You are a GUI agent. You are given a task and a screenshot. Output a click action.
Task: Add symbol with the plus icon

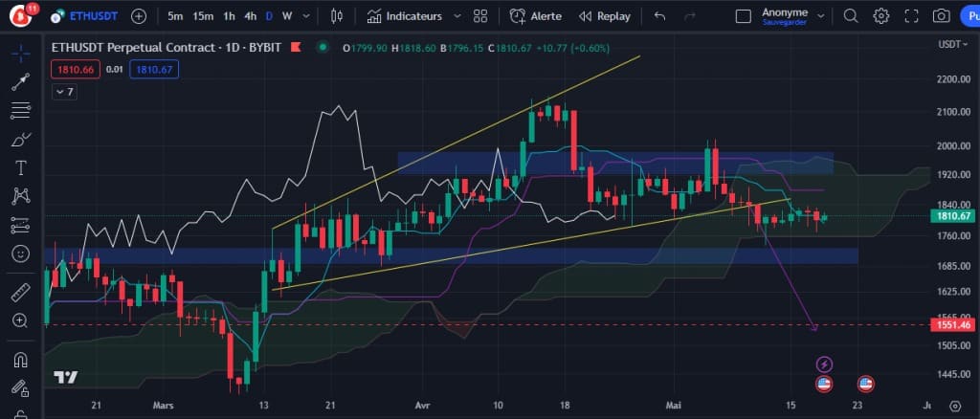[139, 16]
